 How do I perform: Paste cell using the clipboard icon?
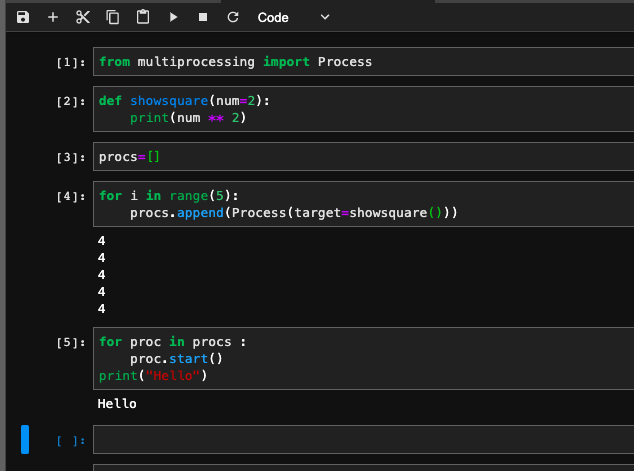click(x=143, y=17)
